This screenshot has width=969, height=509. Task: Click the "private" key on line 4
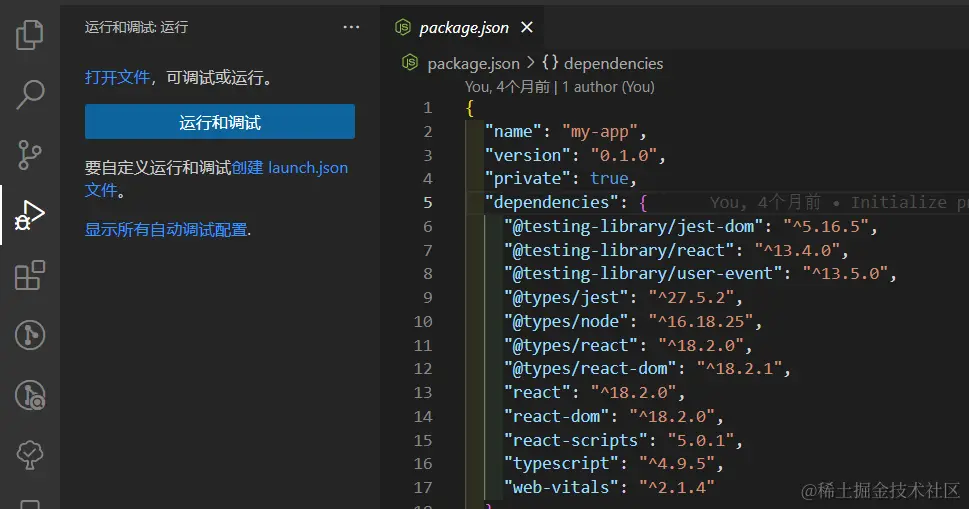coord(527,179)
